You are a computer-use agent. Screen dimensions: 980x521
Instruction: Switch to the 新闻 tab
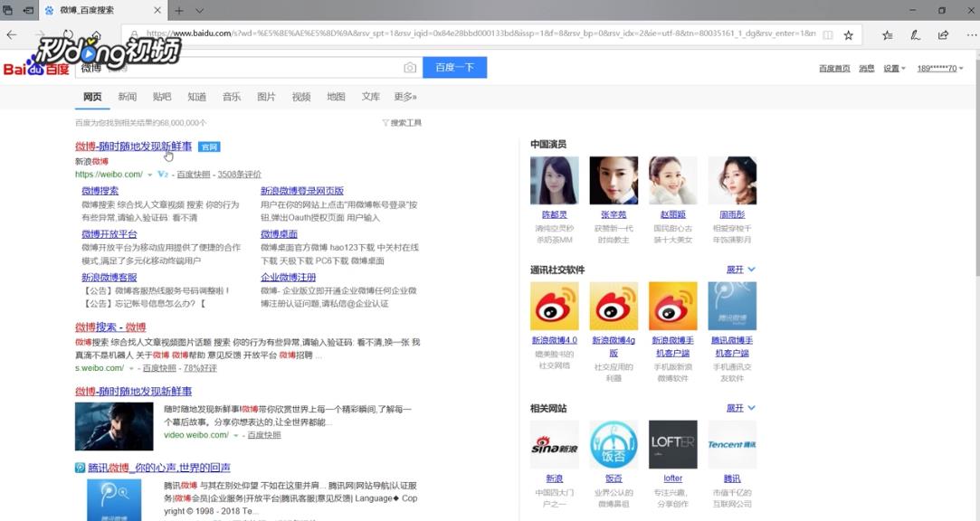pos(127,97)
